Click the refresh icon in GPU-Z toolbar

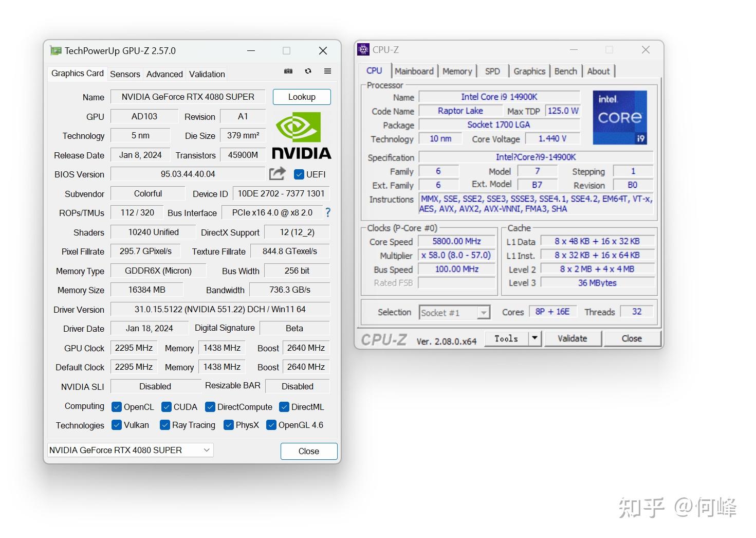[x=308, y=71]
